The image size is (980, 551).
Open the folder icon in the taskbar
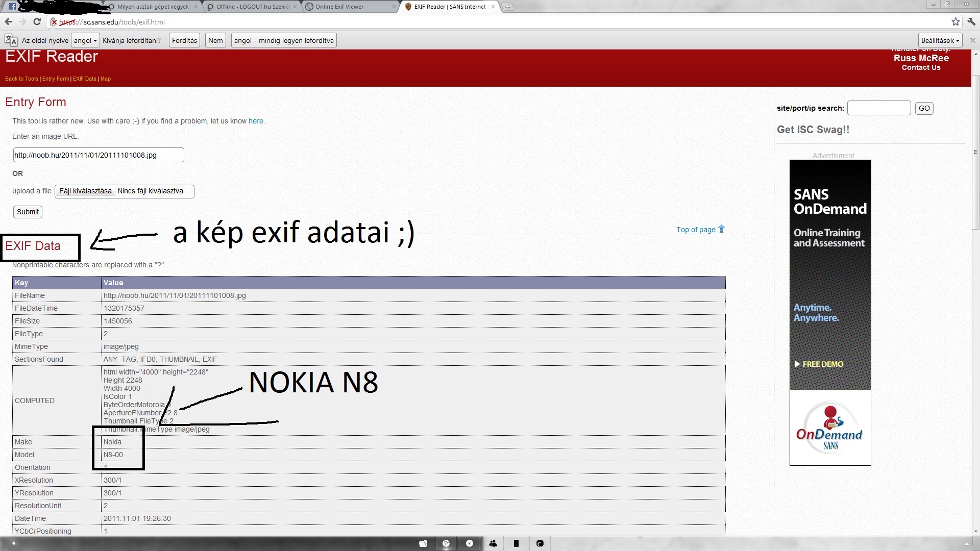[x=423, y=543]
